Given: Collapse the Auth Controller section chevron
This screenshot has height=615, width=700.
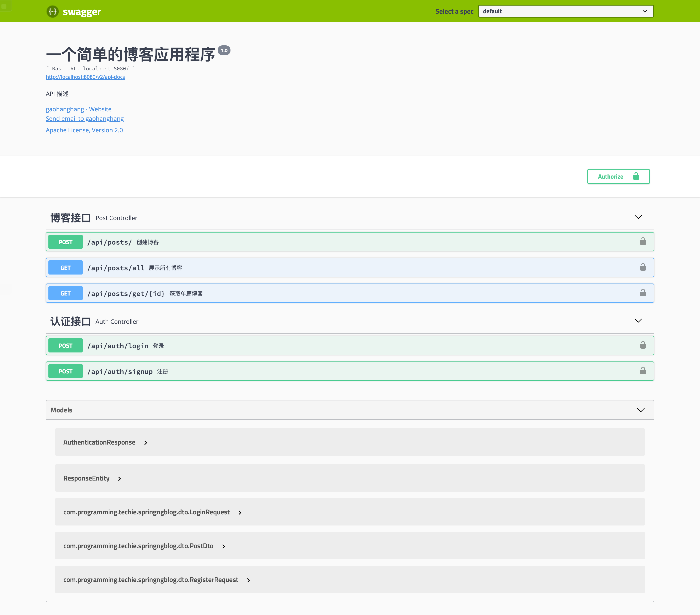Looking at the screenshot, I should (638, 321).
